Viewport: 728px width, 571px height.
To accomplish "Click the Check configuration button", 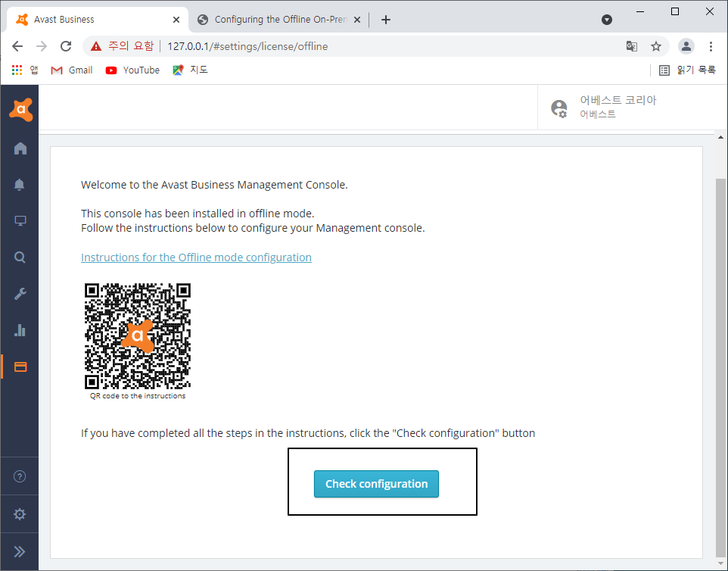I will tap(376, 484).
